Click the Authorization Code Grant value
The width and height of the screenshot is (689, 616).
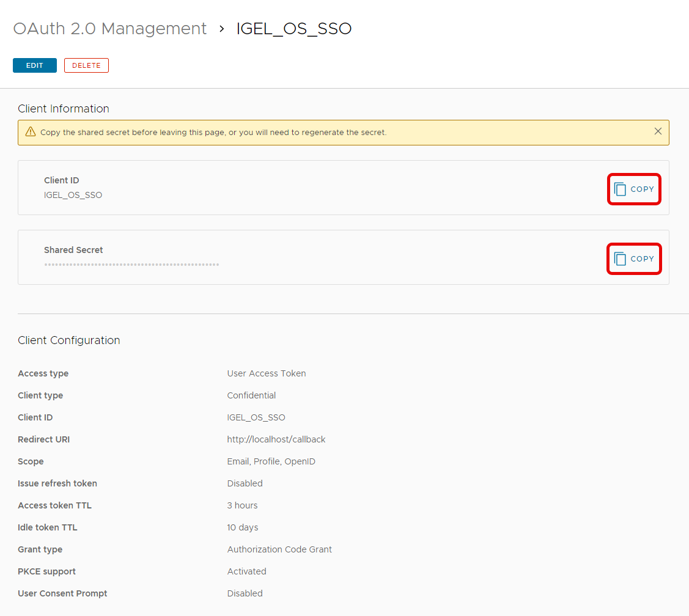coord(279,549)
